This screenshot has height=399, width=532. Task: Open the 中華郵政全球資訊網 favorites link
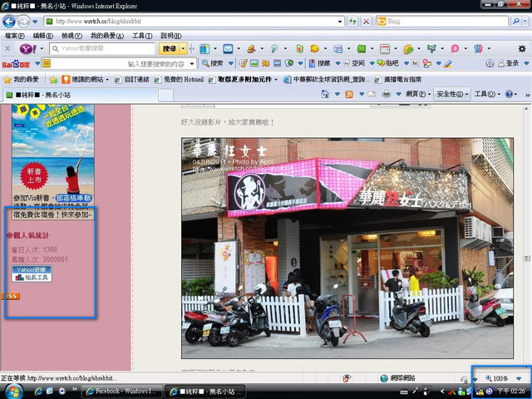click(x=327, y=80)
